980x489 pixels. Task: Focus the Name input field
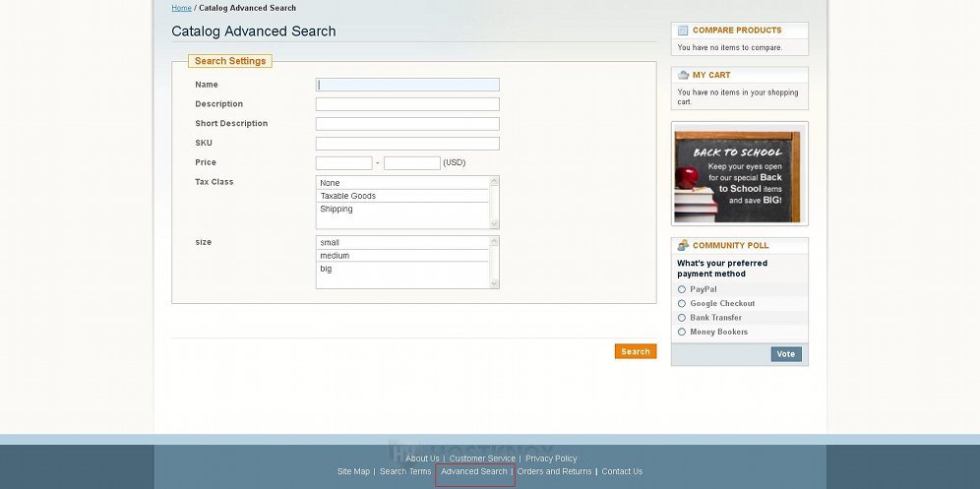click(407, 85)
